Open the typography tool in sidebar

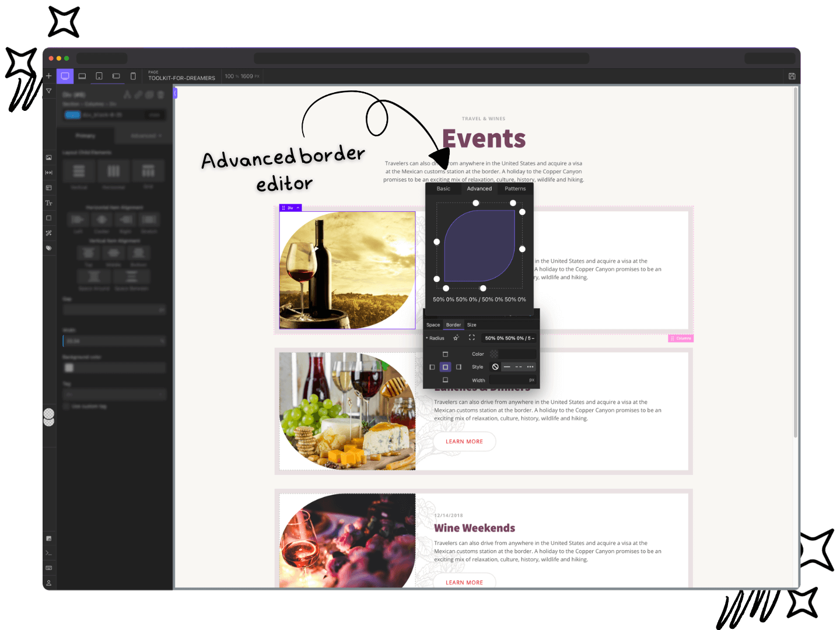pos(49,203)
